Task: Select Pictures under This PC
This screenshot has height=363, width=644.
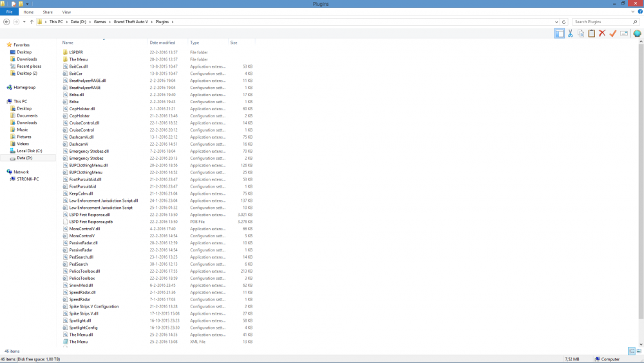Action: [24, 137]
